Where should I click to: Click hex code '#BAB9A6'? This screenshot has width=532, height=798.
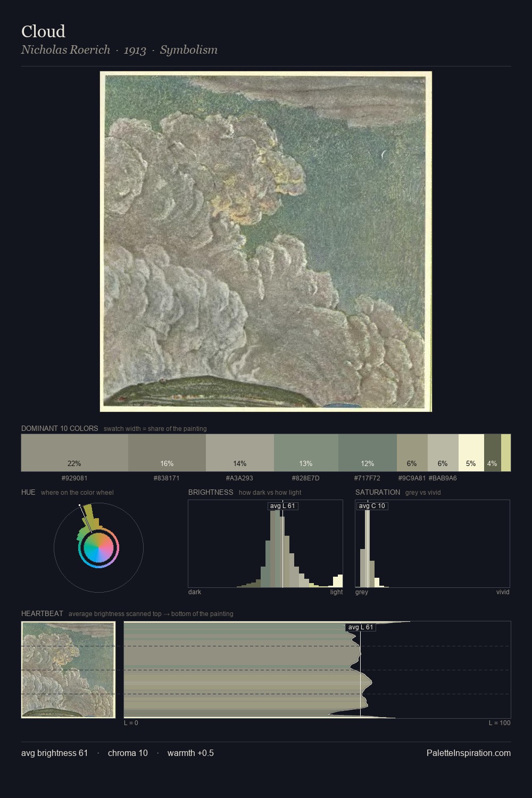(443, 478)
